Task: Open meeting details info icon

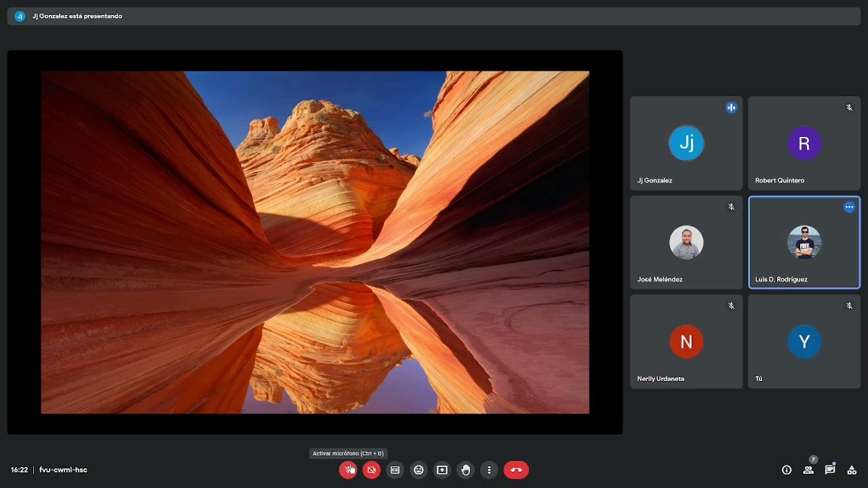Action: [x=787, y=470]
